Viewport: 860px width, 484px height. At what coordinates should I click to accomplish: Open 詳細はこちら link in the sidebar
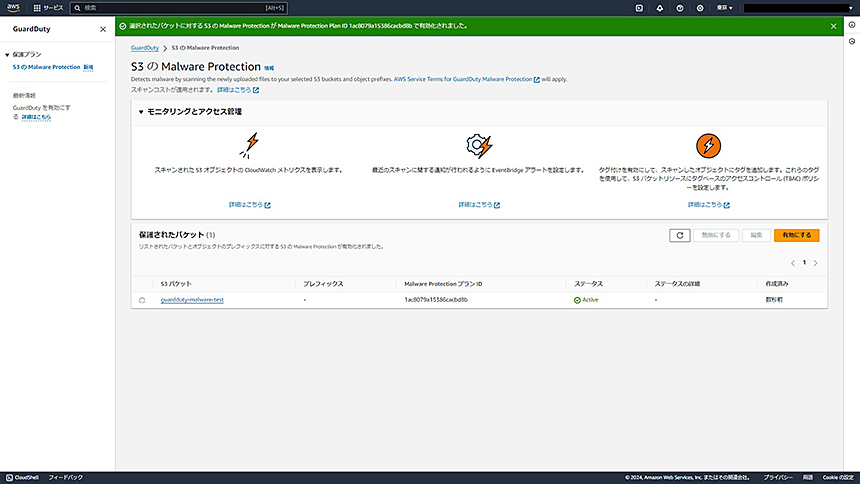[36, 117]
